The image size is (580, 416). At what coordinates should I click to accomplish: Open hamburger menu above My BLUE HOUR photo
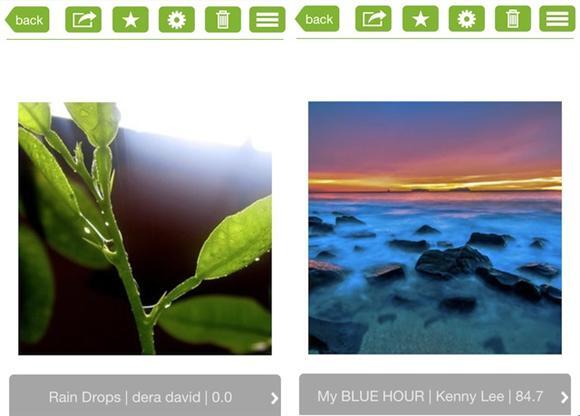(x=557, y=18)
